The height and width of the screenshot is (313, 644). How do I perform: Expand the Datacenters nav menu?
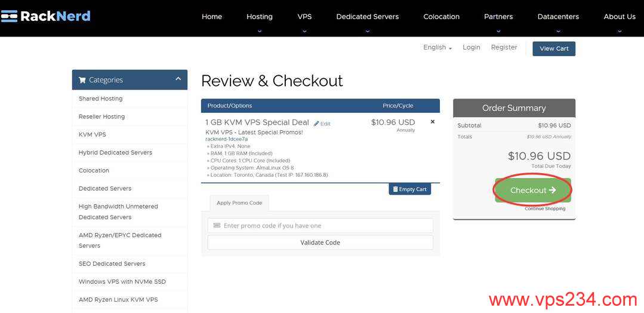[557, 17]
